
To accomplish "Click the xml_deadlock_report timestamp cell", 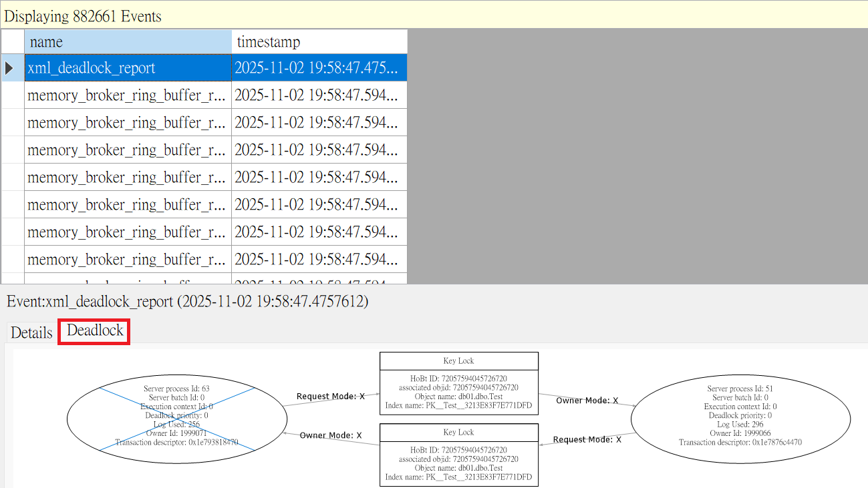I will click(x=319, y=68).
